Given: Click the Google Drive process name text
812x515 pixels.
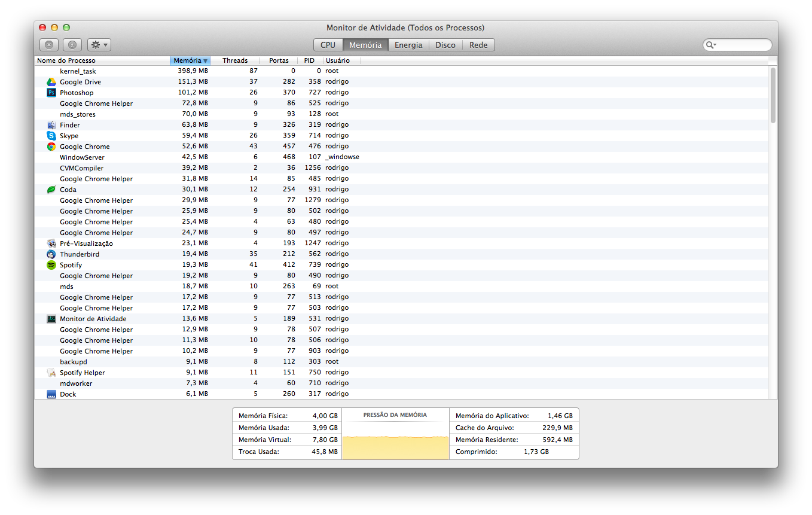Looking at the screenshot, I should pyautogui.click(x=80, y=82).
